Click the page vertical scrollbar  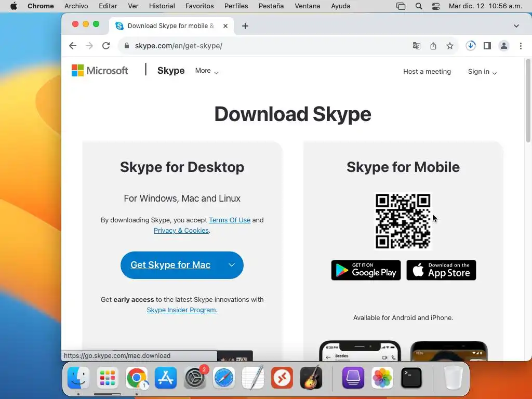tap(528, 101)
